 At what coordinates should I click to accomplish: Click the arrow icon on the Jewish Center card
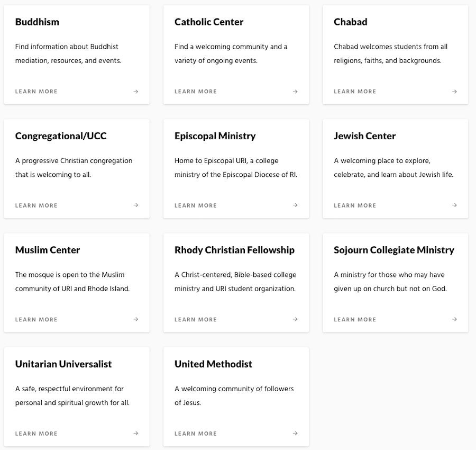tap(454, 205)
